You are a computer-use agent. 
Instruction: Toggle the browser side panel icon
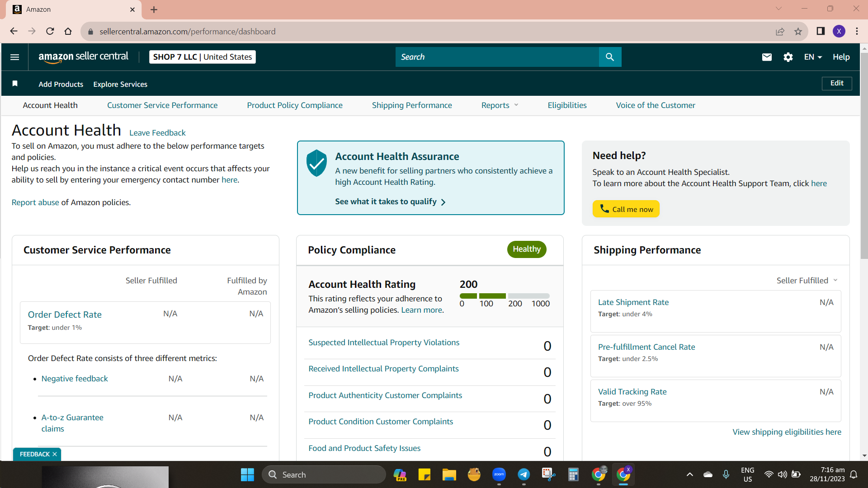[x=821, y=31]
